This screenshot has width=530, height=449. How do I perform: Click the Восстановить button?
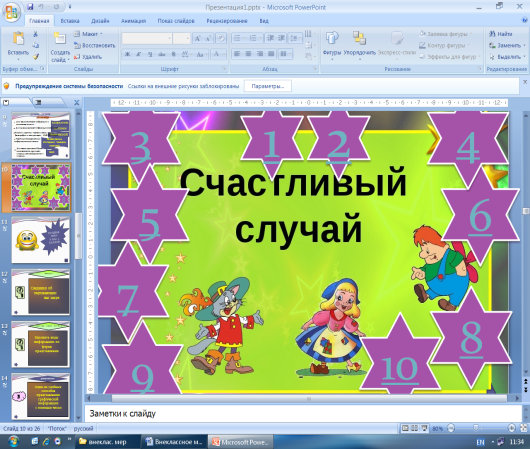(x=95, y=45)
